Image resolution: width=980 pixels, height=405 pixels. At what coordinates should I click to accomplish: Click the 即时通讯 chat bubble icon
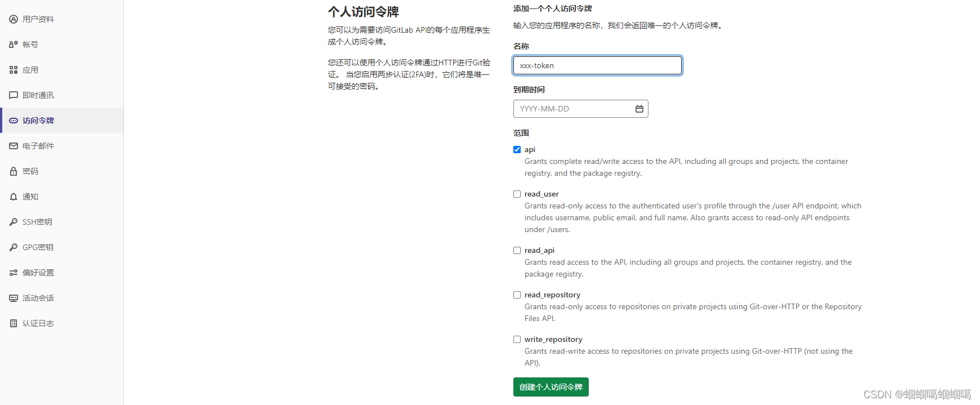click(x=13, y=95)
